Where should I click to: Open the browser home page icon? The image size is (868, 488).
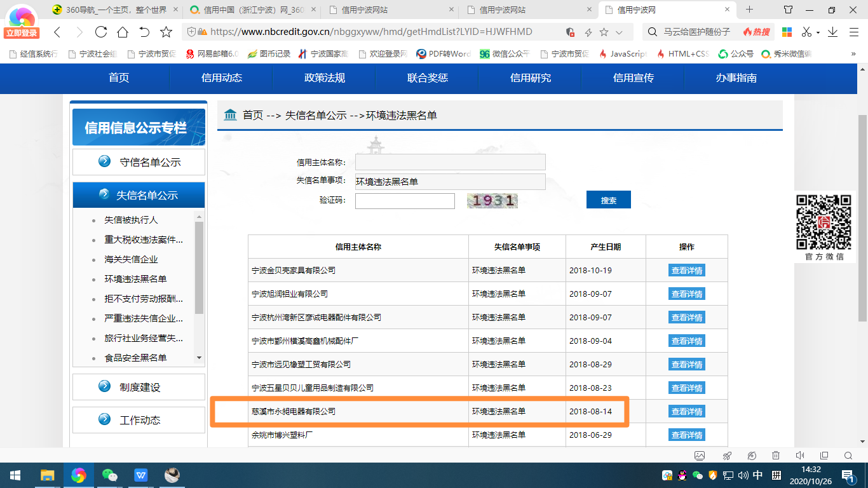tap(123, 32)
